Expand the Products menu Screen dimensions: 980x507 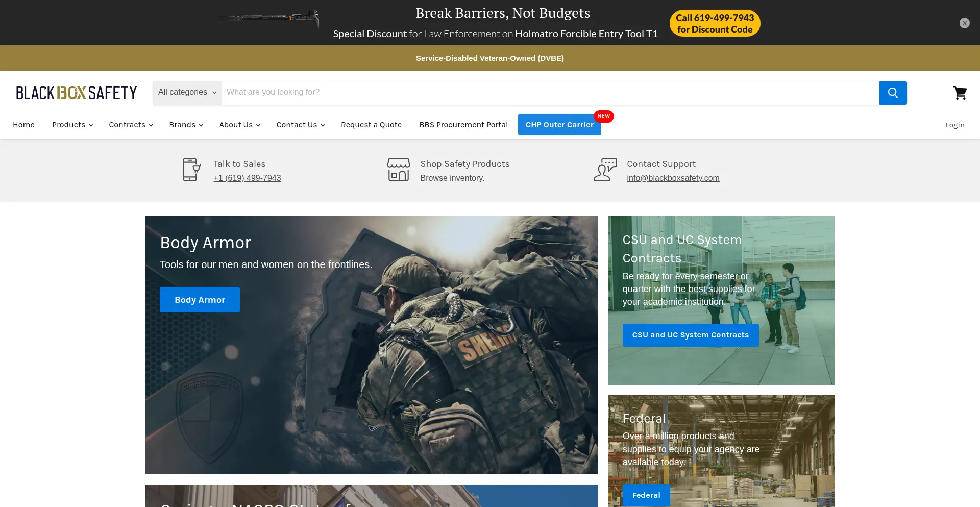click(x=72, y=125)
